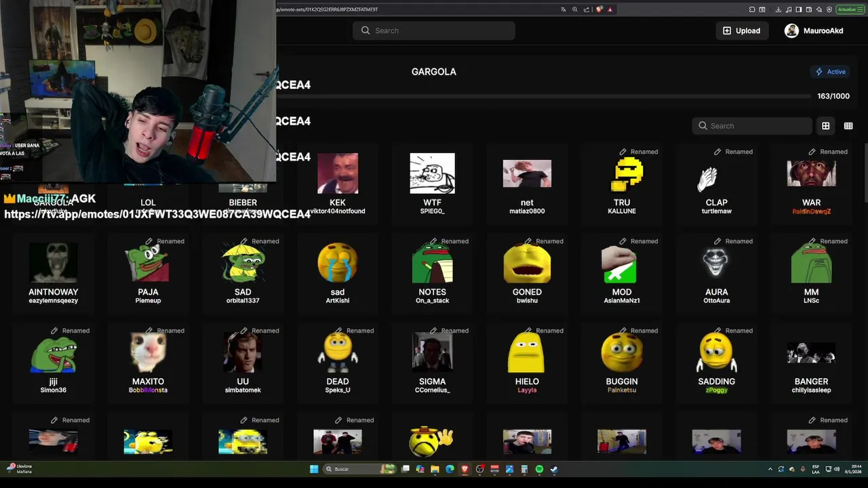Click browser share page icon
Screen dimensions: 868x488
(587, 9)
